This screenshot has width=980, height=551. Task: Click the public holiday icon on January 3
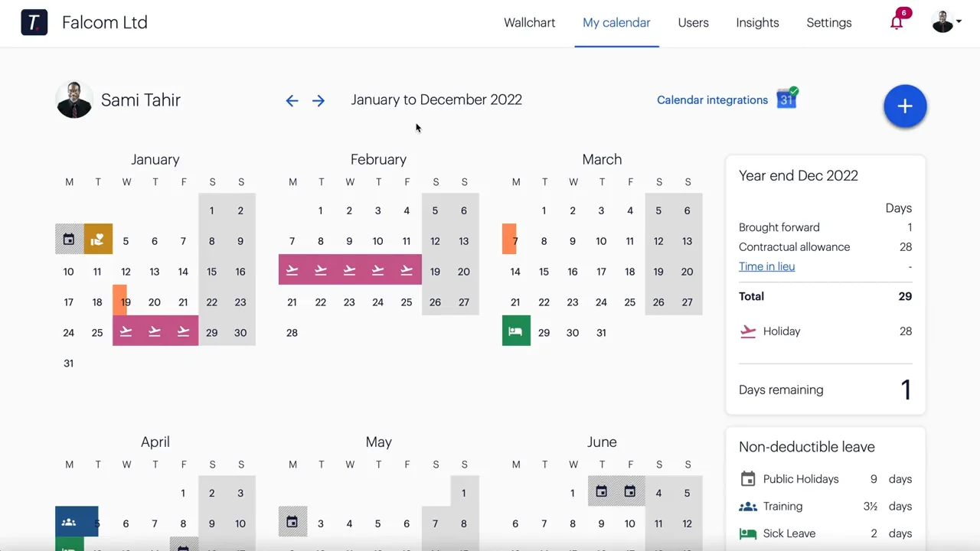(x=69, y=240)
